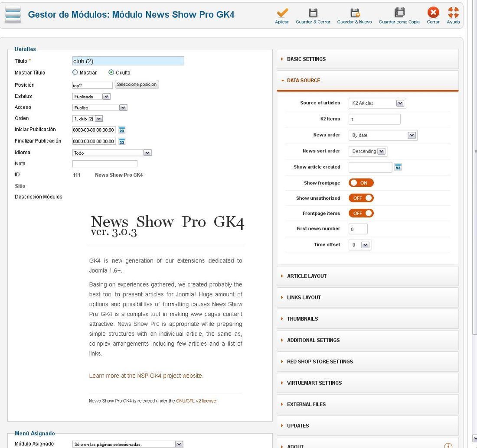Open the News order dropdown
The image size is (477, 448).
tap(383, 135)
